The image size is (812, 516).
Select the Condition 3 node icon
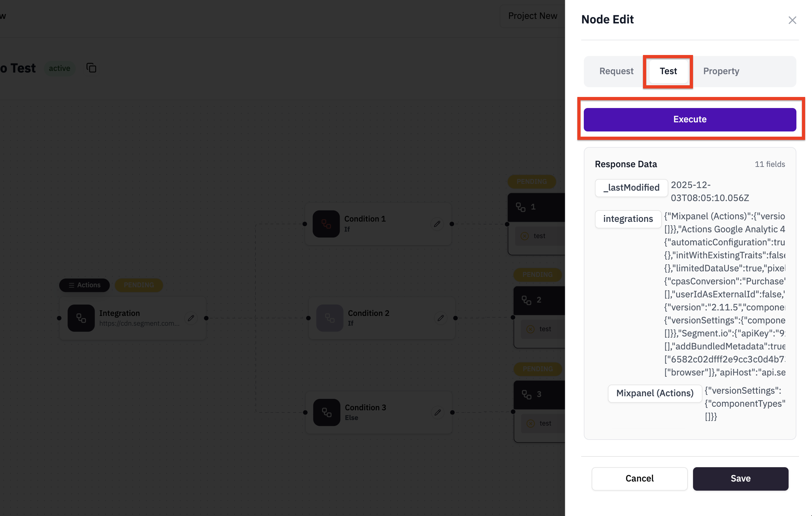pyautogui.click(x=326, y=412)
